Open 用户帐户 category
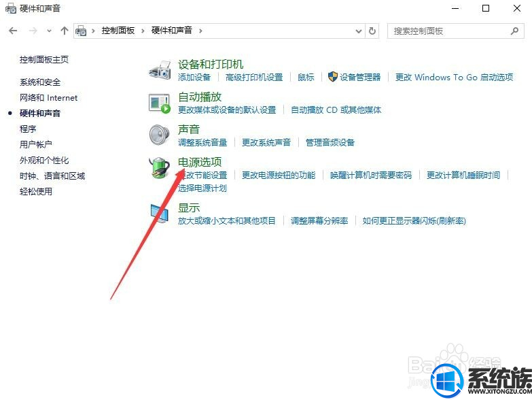 (x=35, y=145)
